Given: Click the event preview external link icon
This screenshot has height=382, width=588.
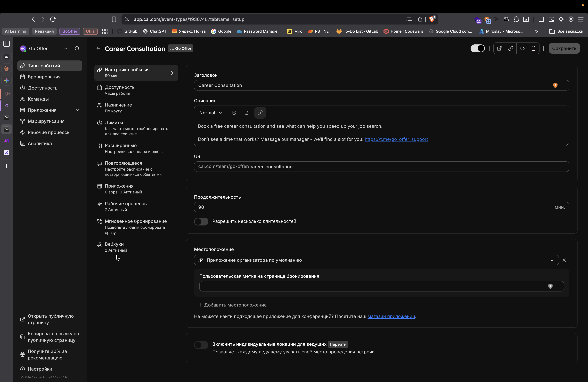Looking at the screenshot, I should tap(499, 48).
